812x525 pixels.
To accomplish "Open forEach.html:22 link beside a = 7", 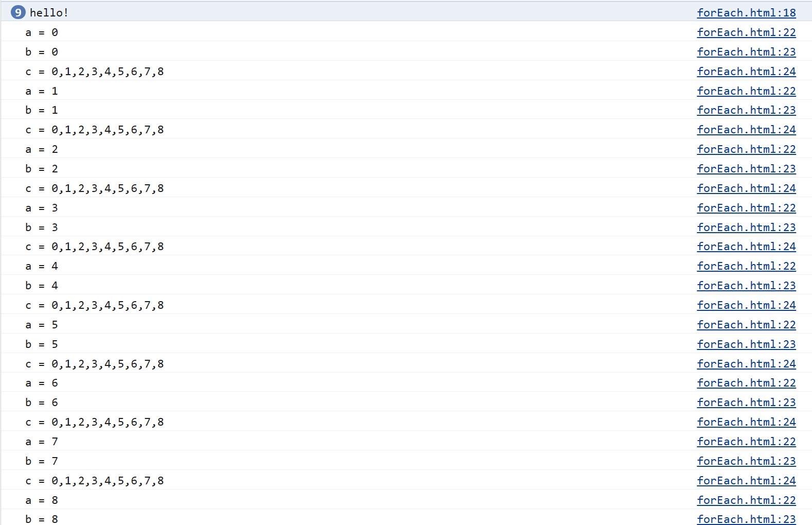I will coord(746,441).
